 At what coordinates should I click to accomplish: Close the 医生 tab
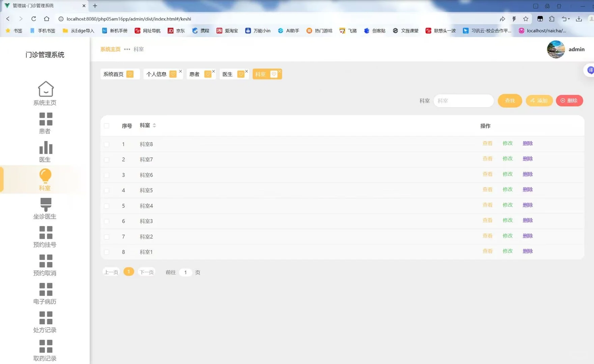247,71
